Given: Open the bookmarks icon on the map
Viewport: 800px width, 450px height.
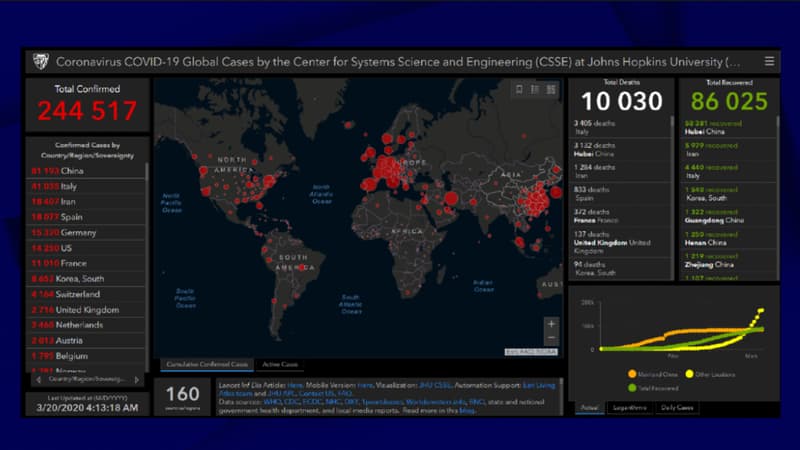Looking at the screenshot, I should [519, 89].
